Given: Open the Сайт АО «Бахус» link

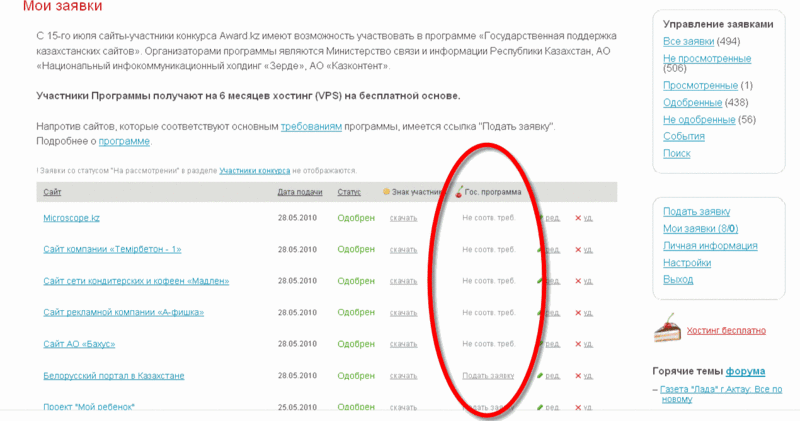Looking at the screenshot, I should click(x=79, y=344).
